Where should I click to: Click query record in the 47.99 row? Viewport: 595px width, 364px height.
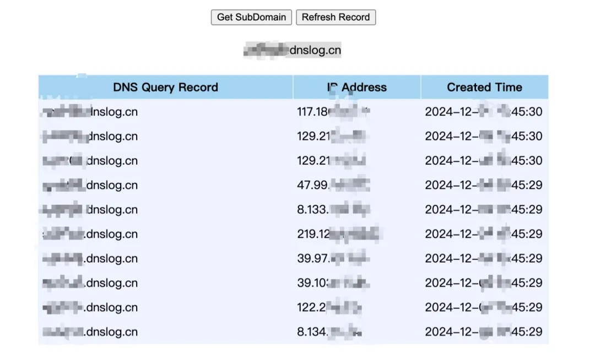[90, 185]
